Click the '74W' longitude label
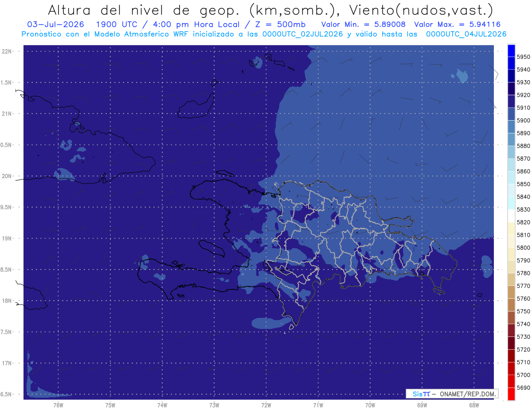Image resolution: width=532 pixels, height=411 pixels. click(162, 405)
